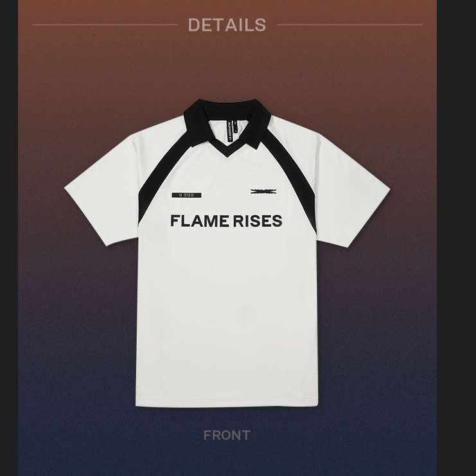Click the DETAILS heading text
Image resolution: width=476 pixels, height=476 pixels.
[227, 25]
